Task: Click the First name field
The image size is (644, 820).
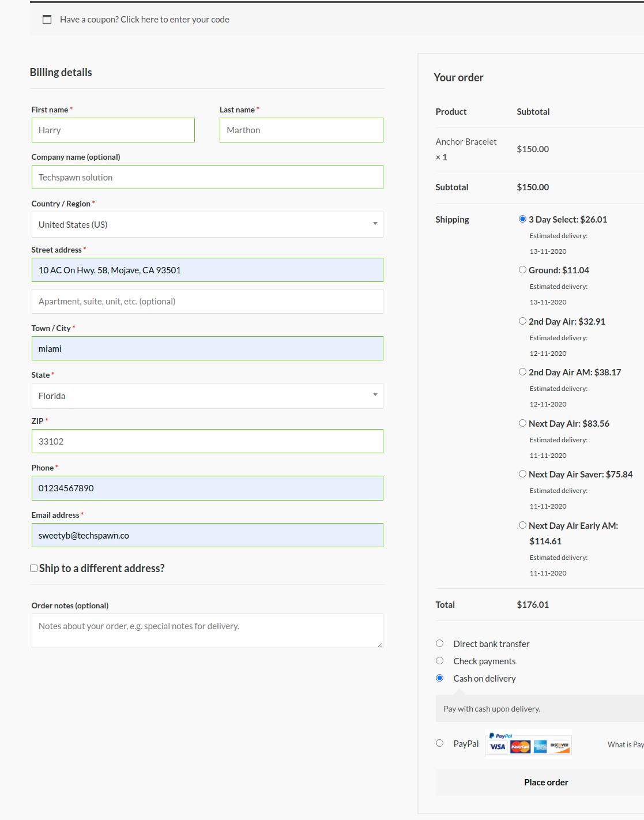Action: click(113, 130)
